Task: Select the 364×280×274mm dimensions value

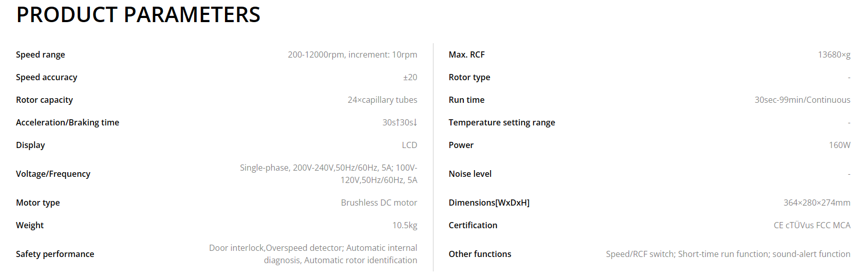Action: click(817, 203)
